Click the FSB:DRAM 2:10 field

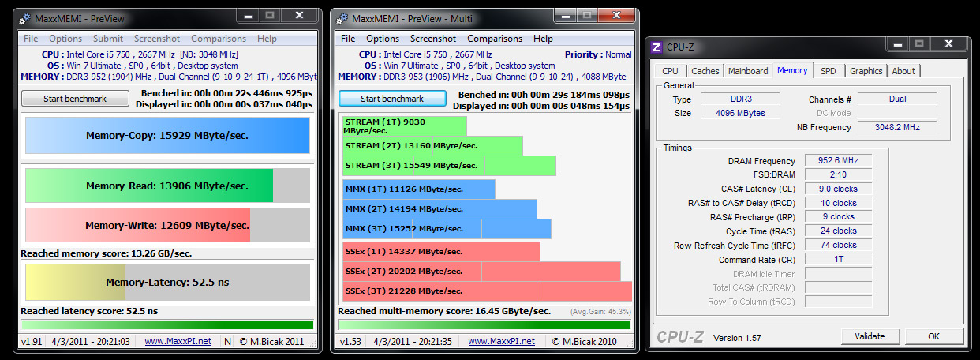click(839, 174)
